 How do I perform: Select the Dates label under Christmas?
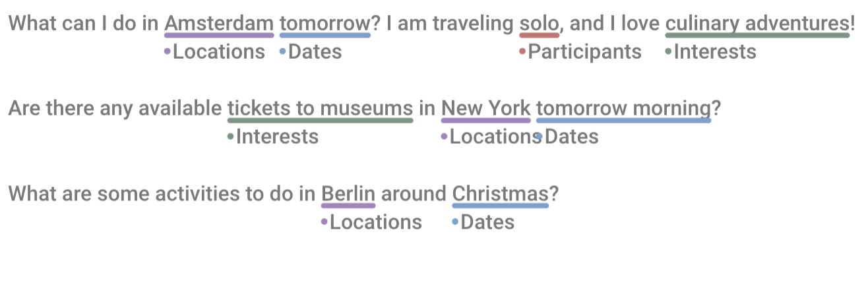point(487,222)
